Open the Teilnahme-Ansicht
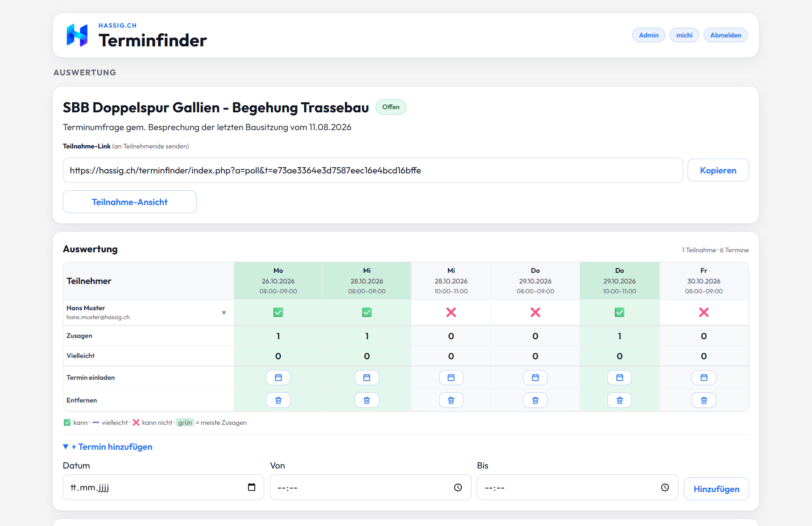This screenshot has width=812, height=526. 130,202
